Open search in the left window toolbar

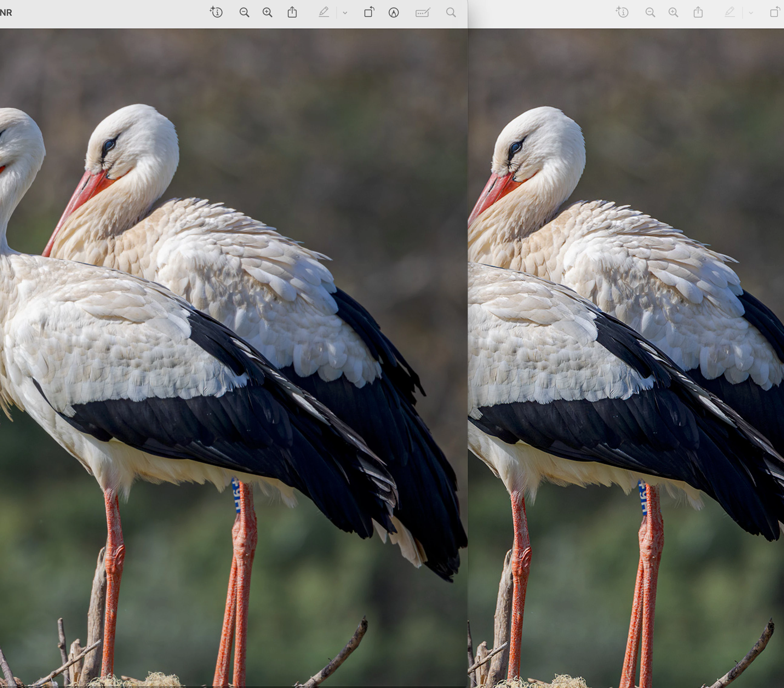click(x=451, y=13)
